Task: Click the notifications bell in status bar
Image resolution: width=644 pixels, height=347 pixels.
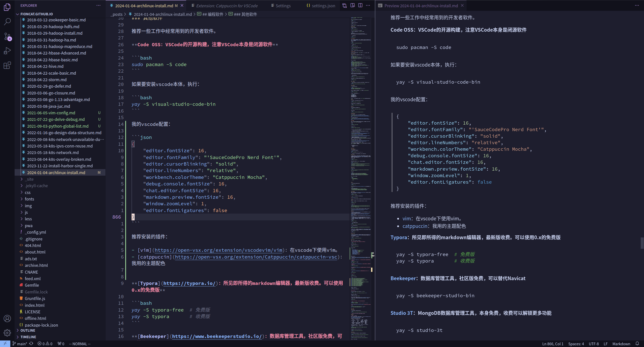Action: [637, 344]
